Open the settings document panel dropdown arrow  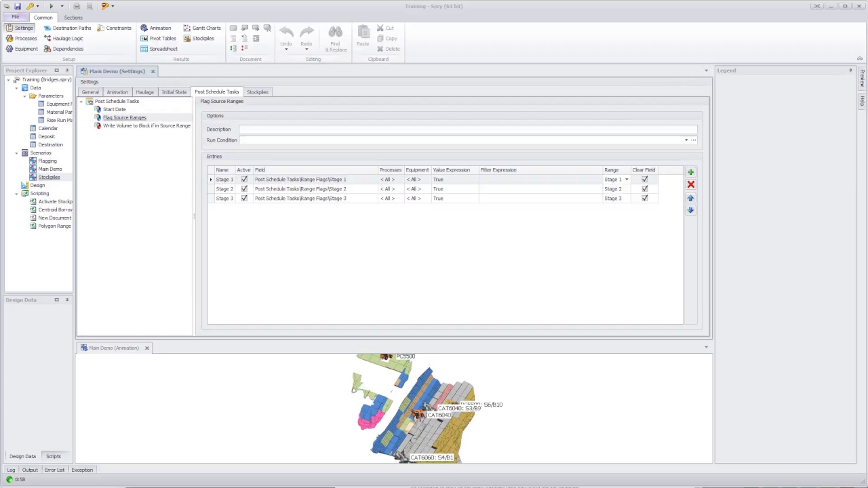pos(706,70)
